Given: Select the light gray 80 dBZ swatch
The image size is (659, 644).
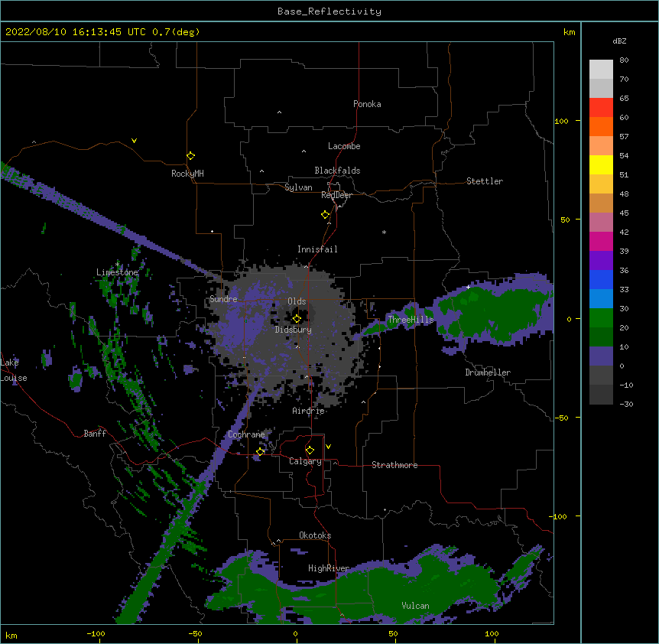Looking at the screenshot, I should (x=601, y=70).
